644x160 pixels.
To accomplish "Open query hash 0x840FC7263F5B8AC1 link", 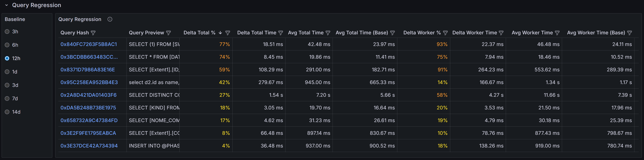I will [89, 44].
